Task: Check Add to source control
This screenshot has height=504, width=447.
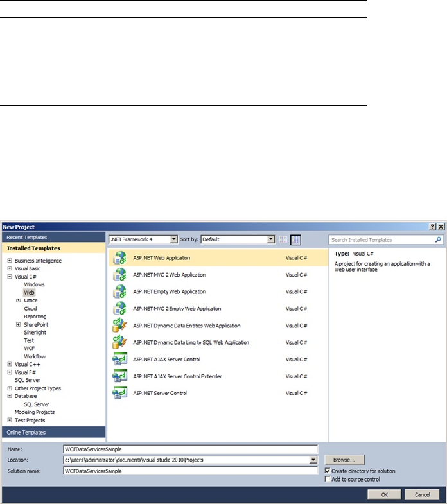Action: point(328,479)
